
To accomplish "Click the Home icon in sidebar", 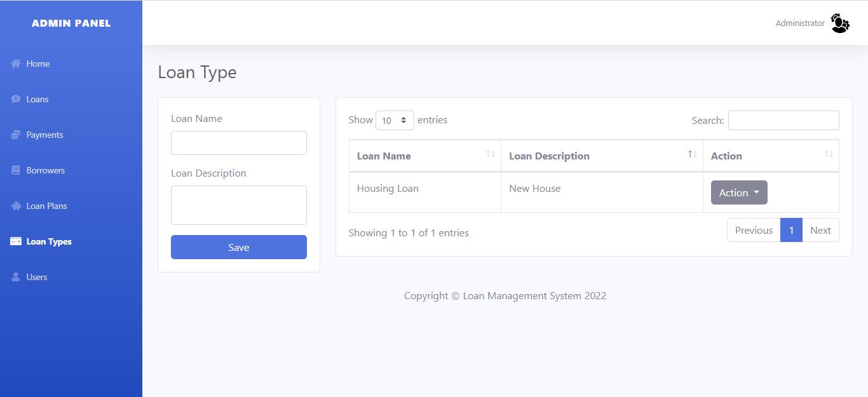I will pyautogui.click(x=16, y=64).
